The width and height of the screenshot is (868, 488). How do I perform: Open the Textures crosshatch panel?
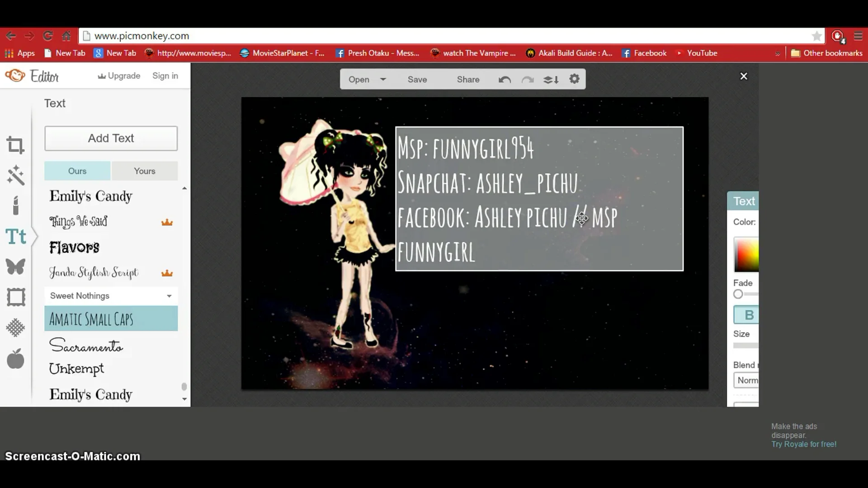pyautogui.click(x=15, y=328)
